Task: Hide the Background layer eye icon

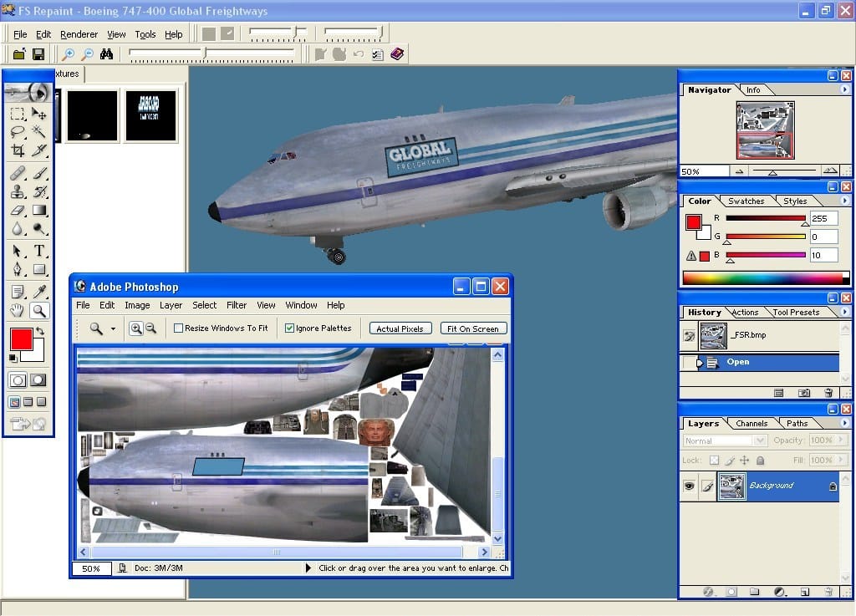Action: pos(689,486)
